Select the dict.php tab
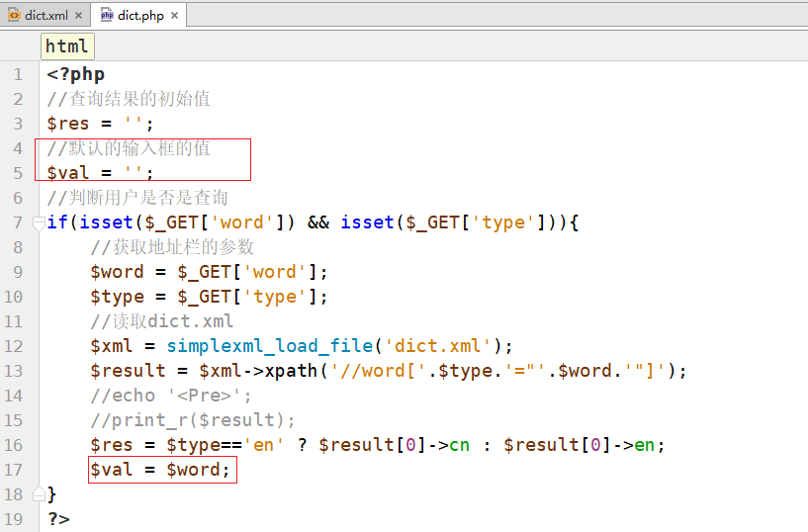Image resolution: width=808 pixels, height=532 pixels. [x=137, y=15]
